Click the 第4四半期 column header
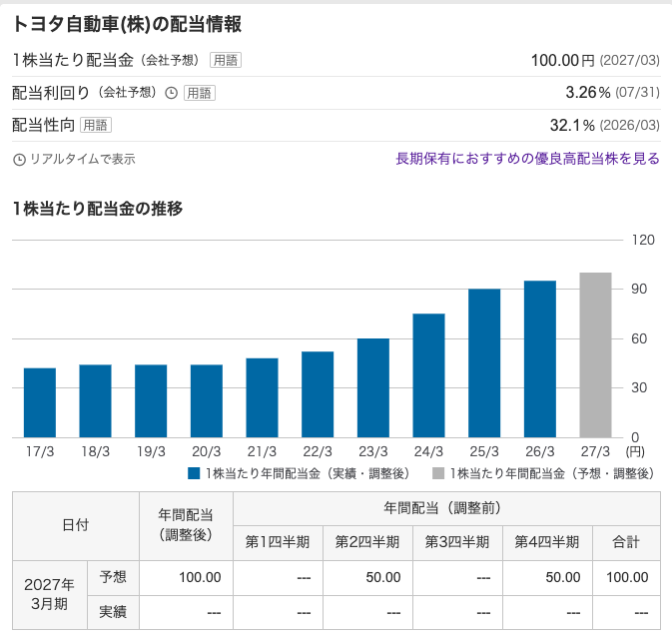The width and height of the screenshot is (672, 636). tap(547, 542)
